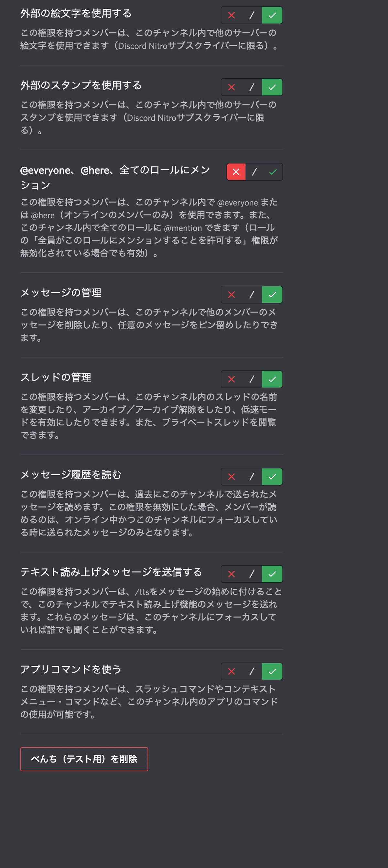
Task: Click the スレッドの管理 permission label
Action: pyautogui.click(x=56, y=378)
